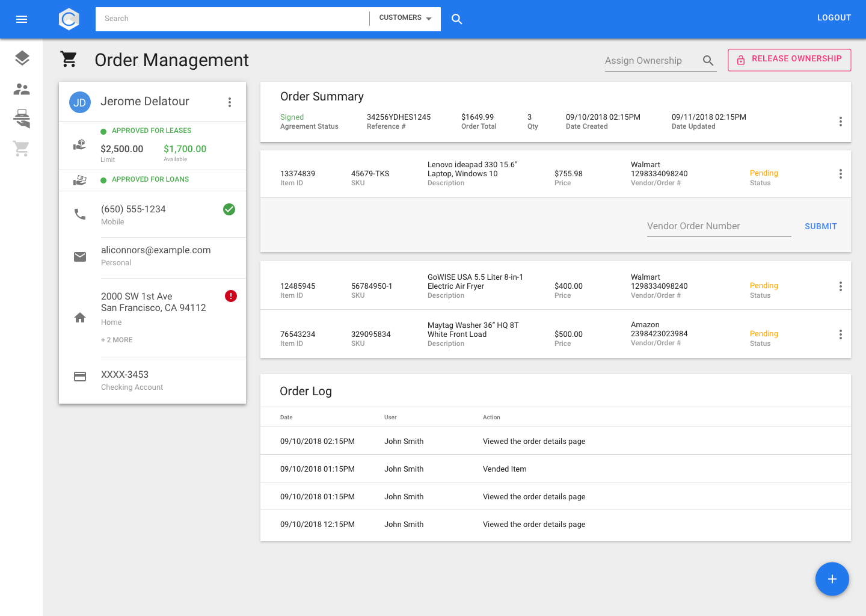The width and height of the screenshot is (866, 616).
Task: Open Jerome Delatour card options menu
Action: tap(230, 102)
